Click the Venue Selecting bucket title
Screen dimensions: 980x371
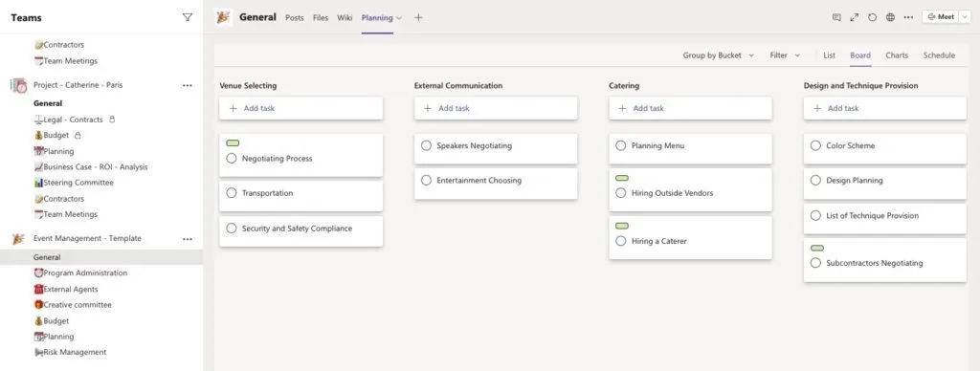[x=248, y=85]
